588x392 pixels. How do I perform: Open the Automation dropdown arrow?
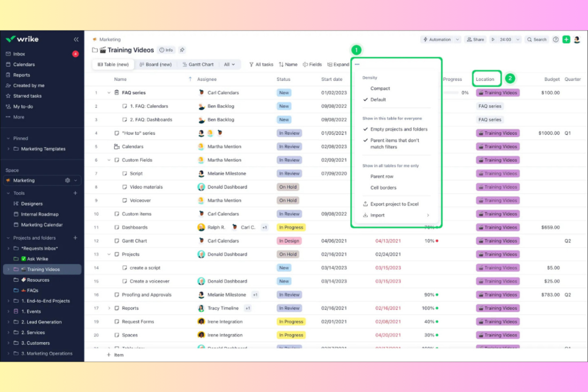457,40
